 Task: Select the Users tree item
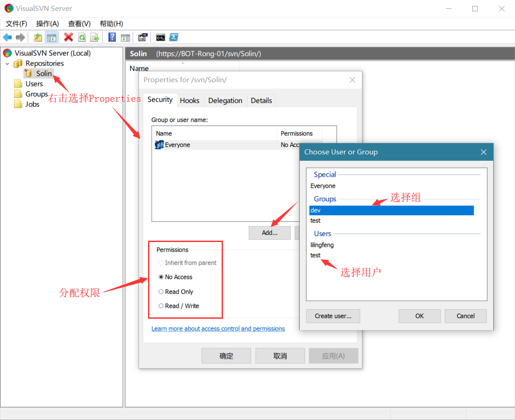tap(34, 84)
